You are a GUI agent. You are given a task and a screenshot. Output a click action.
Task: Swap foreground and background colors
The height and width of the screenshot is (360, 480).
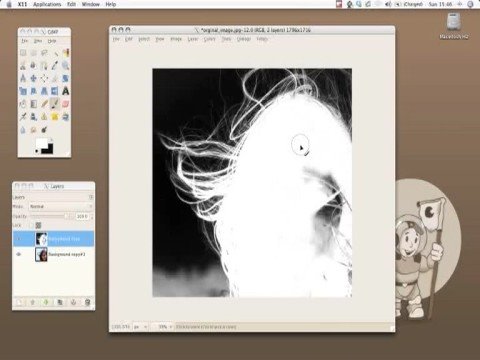coord(51,139)
